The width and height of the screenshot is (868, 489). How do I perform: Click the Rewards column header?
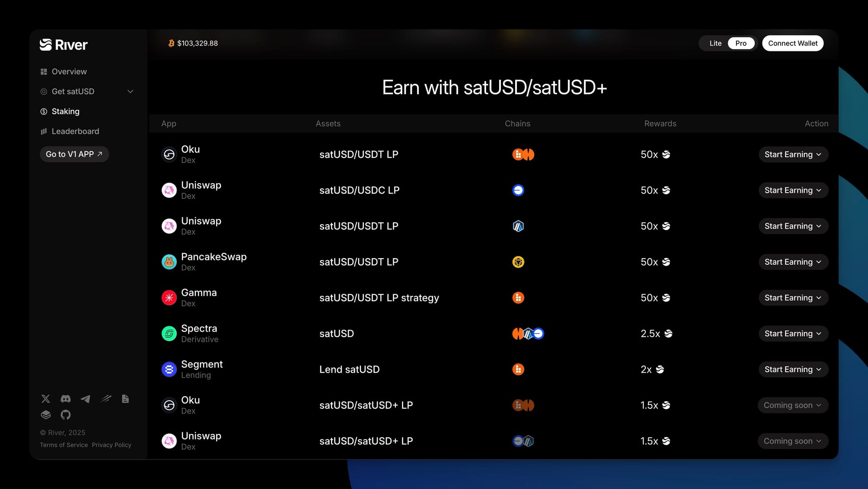(x=660, y=124)
